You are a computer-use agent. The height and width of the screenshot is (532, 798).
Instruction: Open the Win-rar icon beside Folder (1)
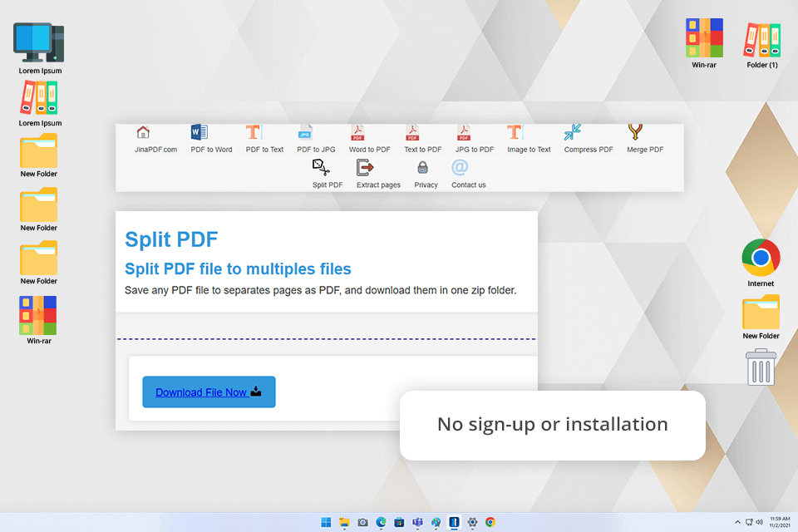point(704,44)
